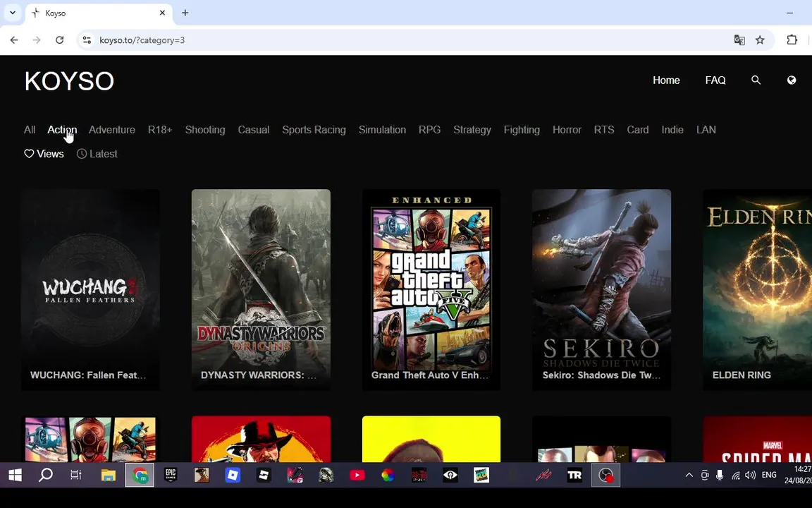
Task: Bookmark this page with star icon
Action: click(760, 40)
